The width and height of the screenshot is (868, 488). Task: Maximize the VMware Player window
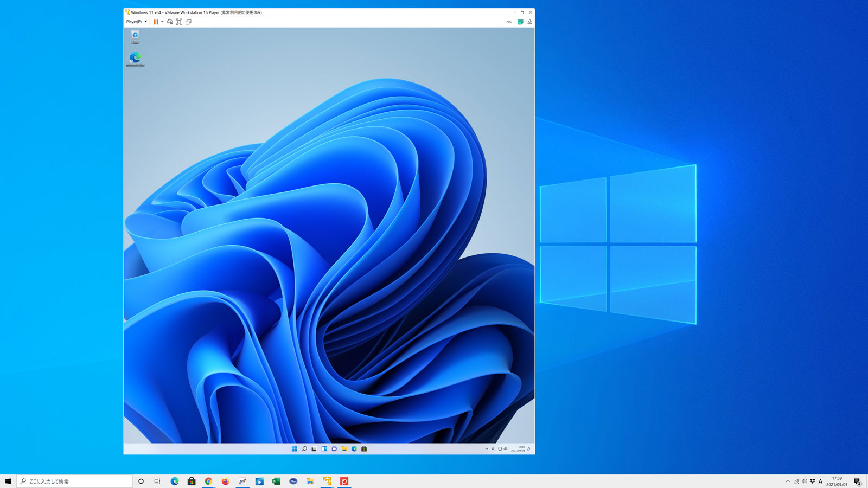(522, 12)
